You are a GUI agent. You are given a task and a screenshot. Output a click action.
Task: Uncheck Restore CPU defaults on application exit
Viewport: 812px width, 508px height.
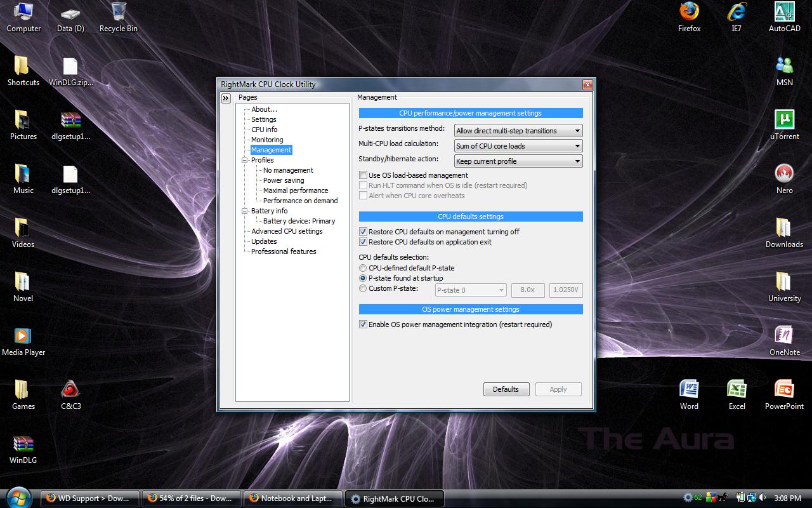425,242
